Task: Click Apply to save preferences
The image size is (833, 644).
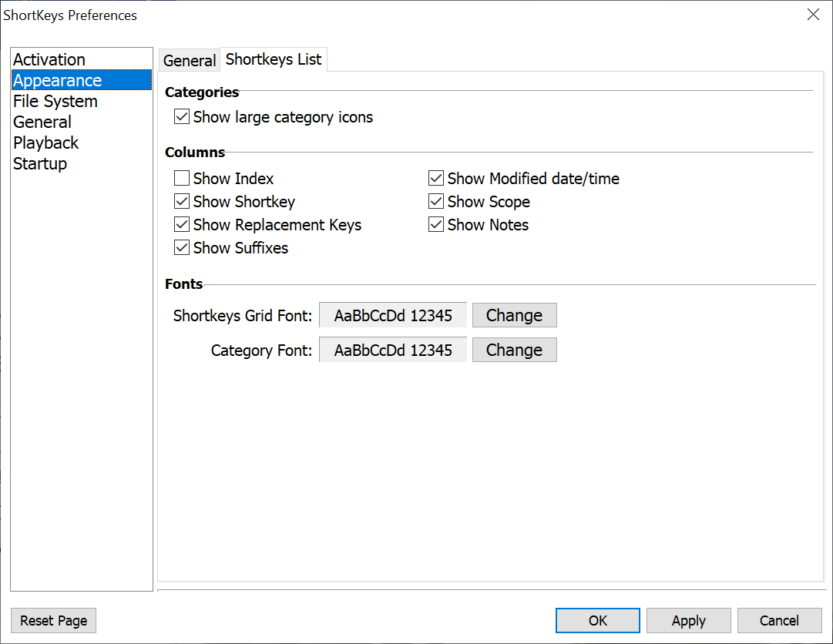Action: (x=688, y=621)
